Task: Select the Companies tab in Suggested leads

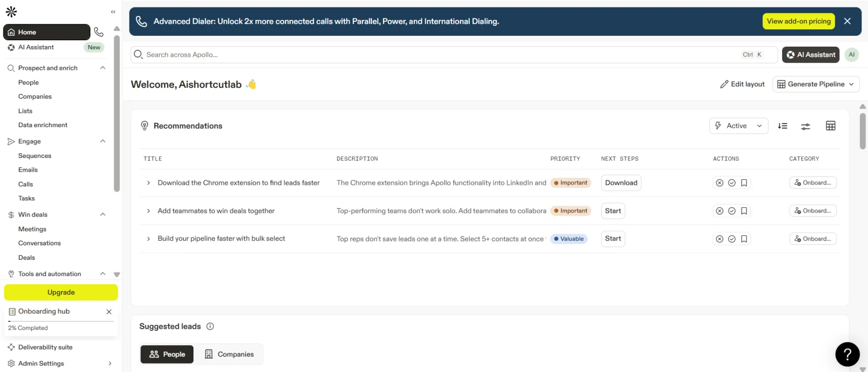Action: 229,354
